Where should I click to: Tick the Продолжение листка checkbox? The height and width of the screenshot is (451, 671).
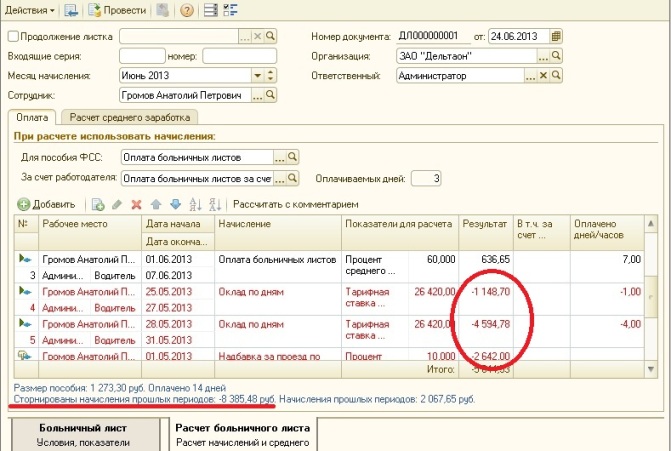(13, 37)
